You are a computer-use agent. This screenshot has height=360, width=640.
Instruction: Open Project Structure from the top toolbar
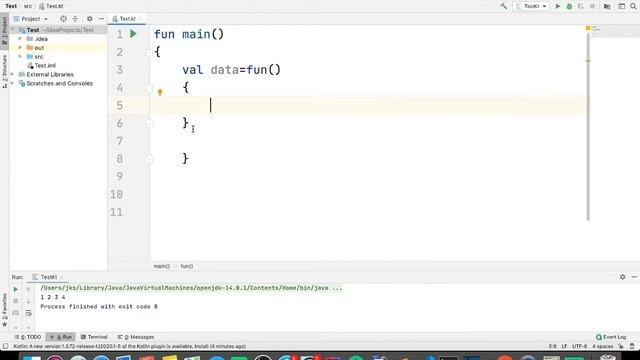tap(607, 6)
